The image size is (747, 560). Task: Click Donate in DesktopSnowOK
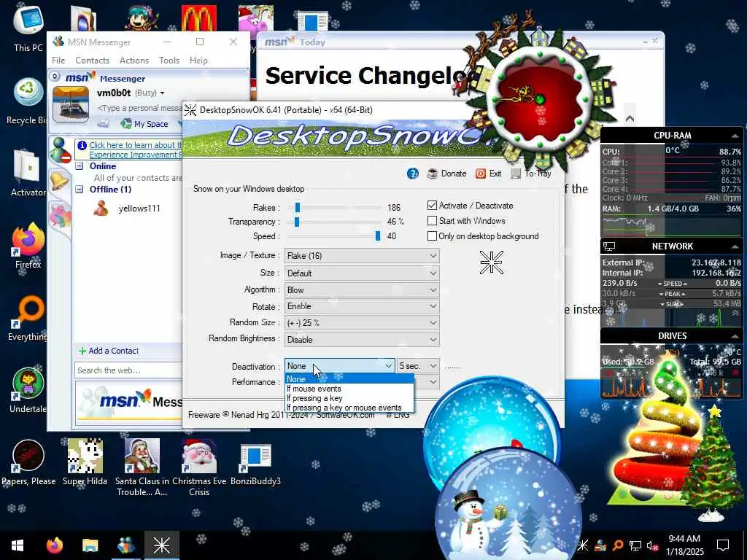(446, 174)
